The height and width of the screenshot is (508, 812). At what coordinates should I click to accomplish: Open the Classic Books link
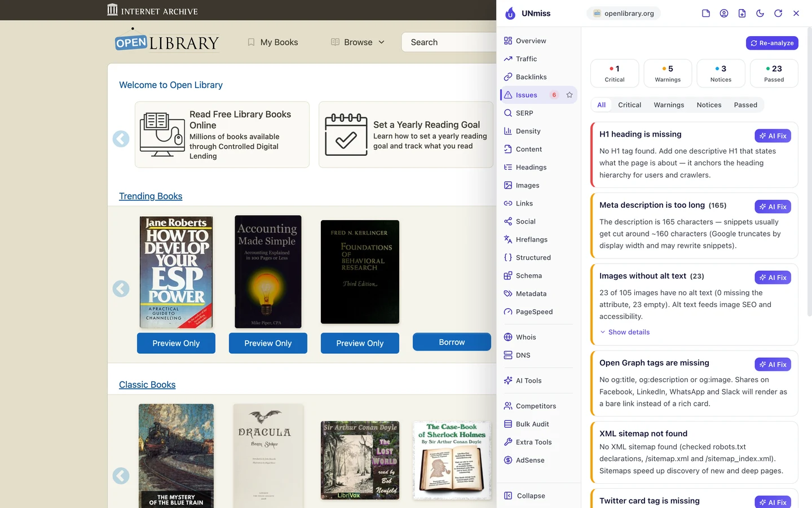pyautogui.click(x=147, y=384)
